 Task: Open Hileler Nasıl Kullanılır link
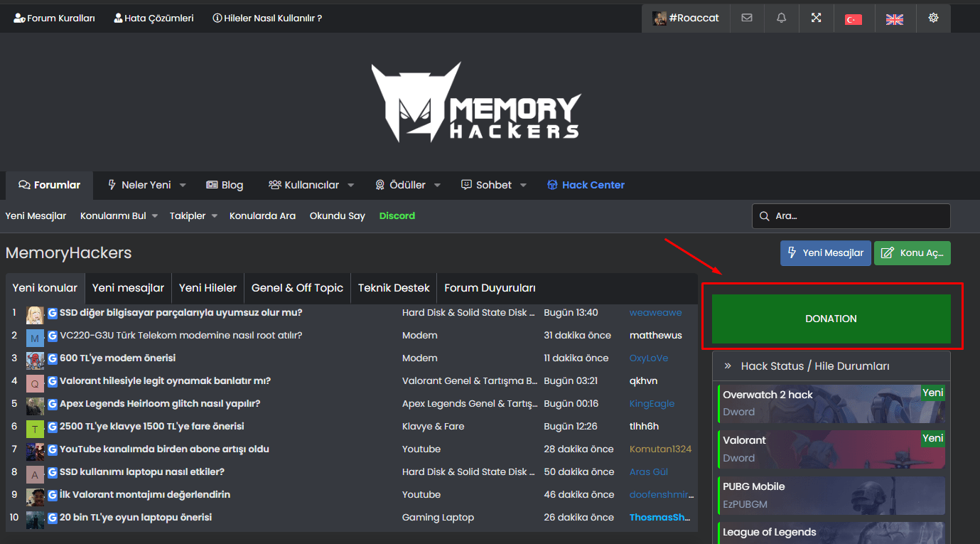pos(267,18)
